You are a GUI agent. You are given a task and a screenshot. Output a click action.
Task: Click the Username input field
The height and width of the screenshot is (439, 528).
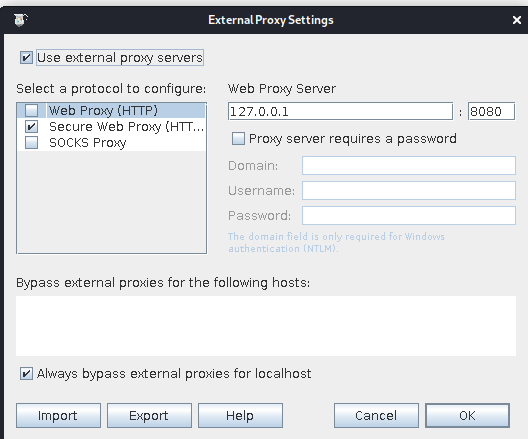pyautogui.click(x=409, y=191)
